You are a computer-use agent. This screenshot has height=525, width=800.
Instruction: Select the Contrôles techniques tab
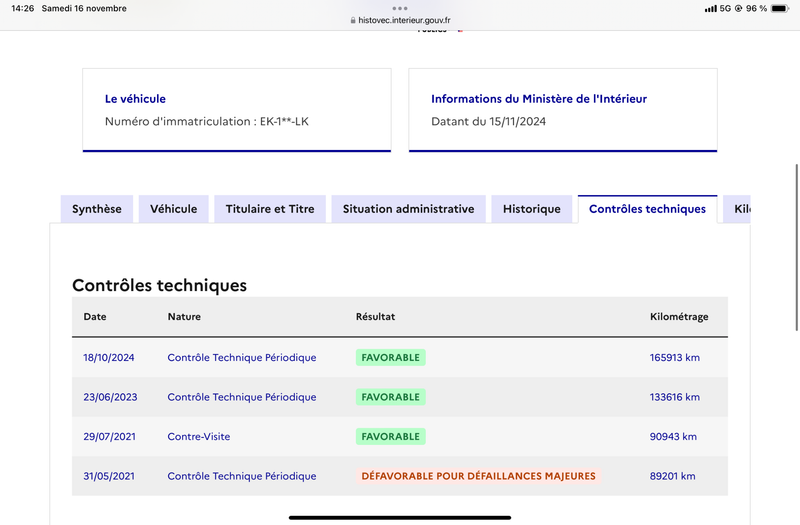pyautogui.click(x=647, y=209)
